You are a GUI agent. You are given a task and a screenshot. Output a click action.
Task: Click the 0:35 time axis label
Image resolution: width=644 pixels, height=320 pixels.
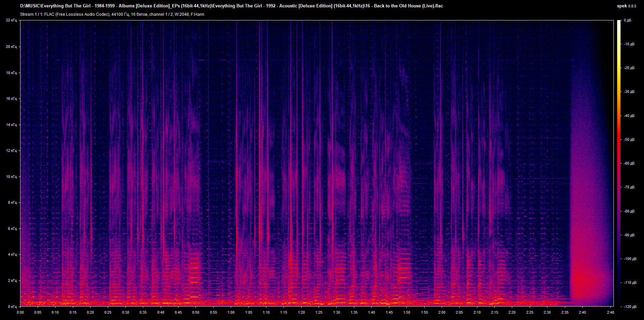143,312
